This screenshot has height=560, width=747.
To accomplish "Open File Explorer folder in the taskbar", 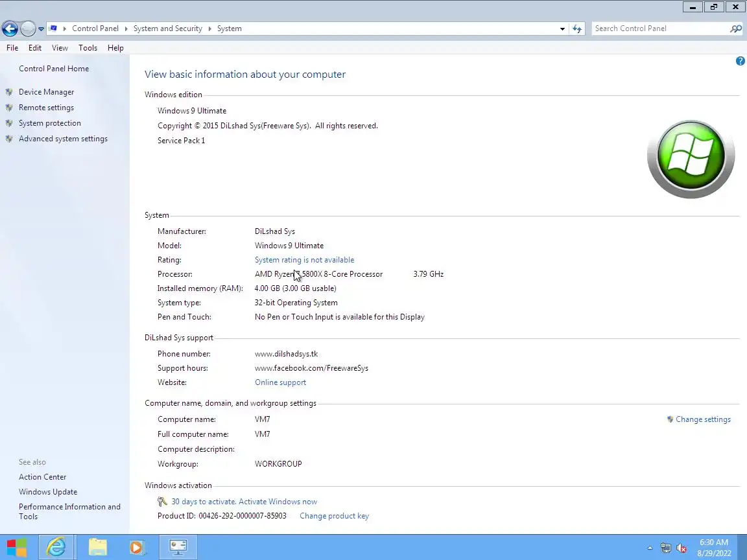I will 98,547.
